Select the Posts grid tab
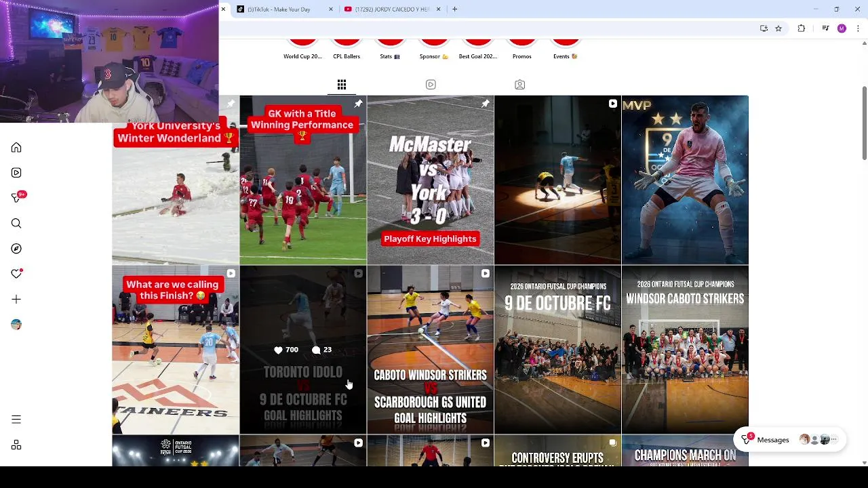 tap(342, 85)
